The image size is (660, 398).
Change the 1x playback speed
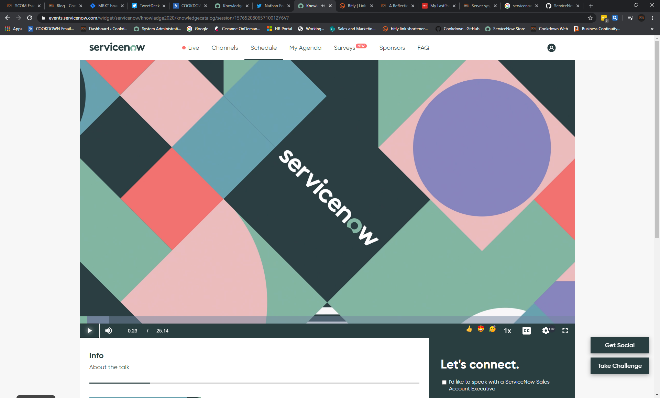tap(508, 331)
